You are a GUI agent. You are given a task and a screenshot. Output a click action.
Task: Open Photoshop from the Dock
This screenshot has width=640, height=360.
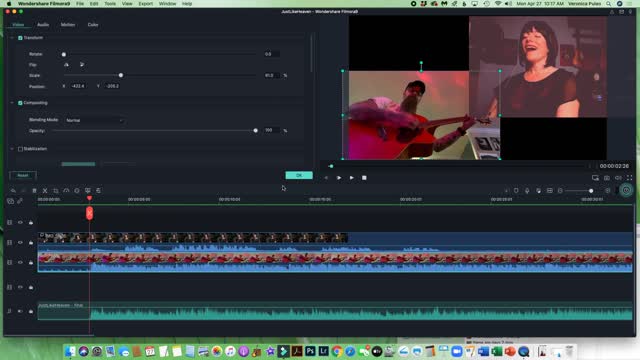[x=310, y=351]
